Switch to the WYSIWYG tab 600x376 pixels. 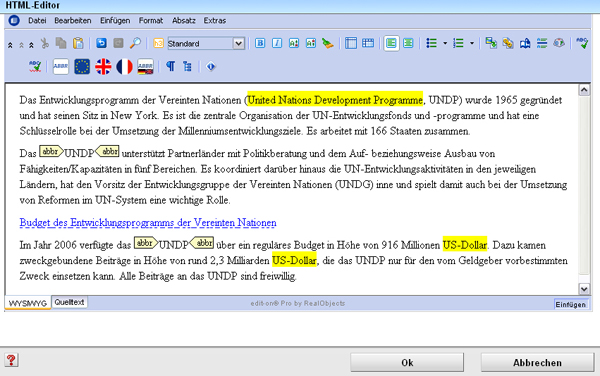coord(28,303)
